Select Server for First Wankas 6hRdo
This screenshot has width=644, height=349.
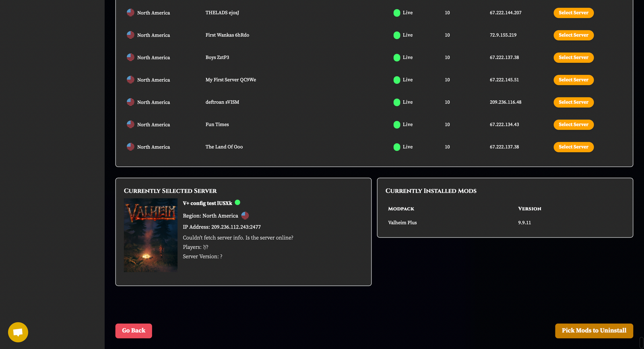coord(573,35)
